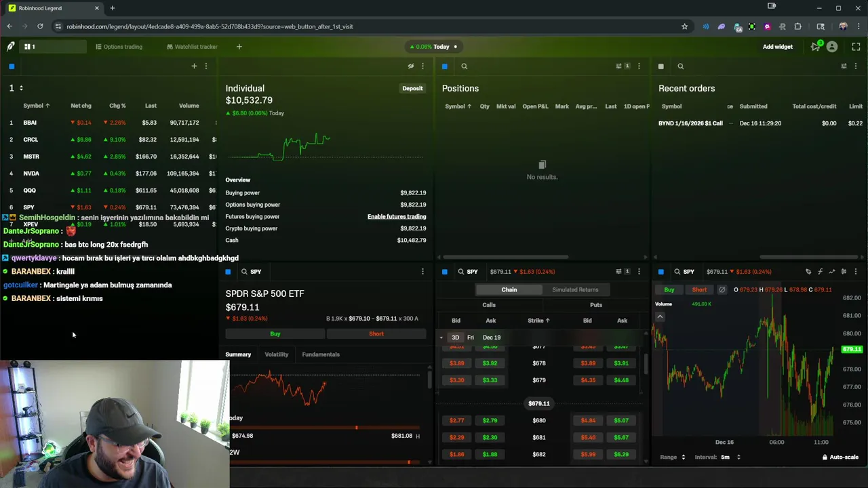Viewport: 868px width, 488px height.
Task: Toggle hide account balance eye icon
Action: pyautogui.click(x=410, y=66)
